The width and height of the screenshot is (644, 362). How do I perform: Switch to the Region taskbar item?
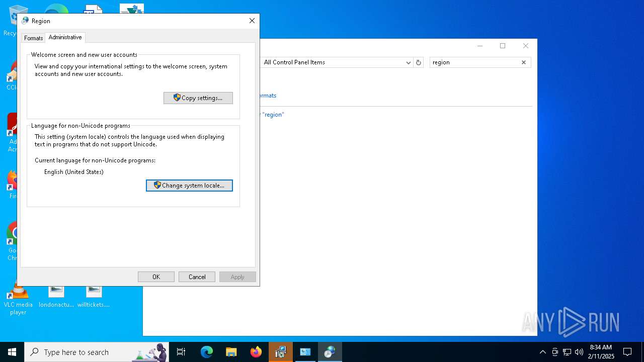pyautogui.click(x=330, y=352)
